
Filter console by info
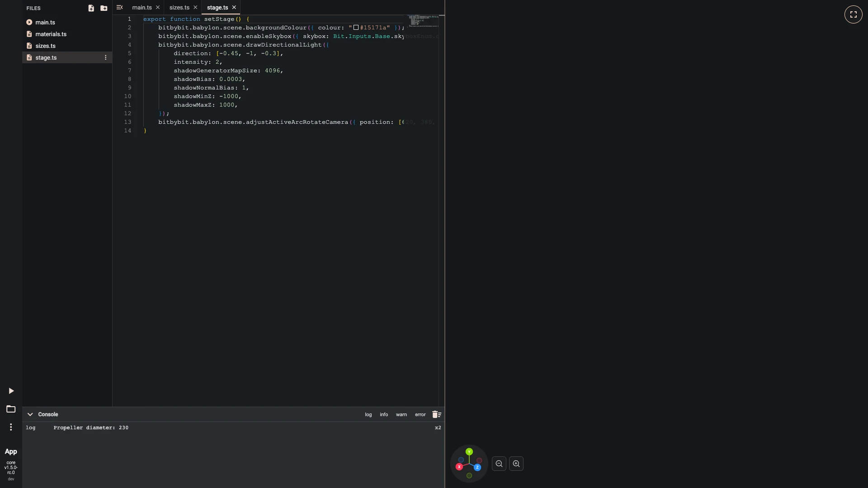[384, 414]
